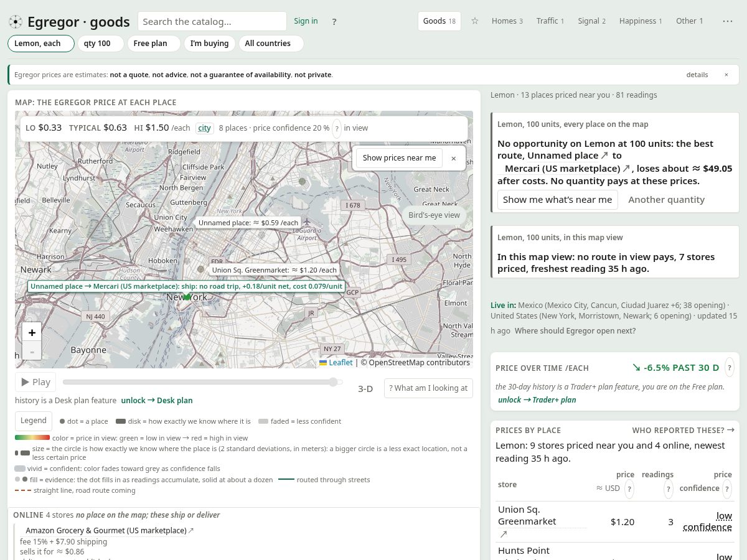Toggle the 3-D map view
The width and height of the screenshot is (747, 560).
click(x=365, y=389)
